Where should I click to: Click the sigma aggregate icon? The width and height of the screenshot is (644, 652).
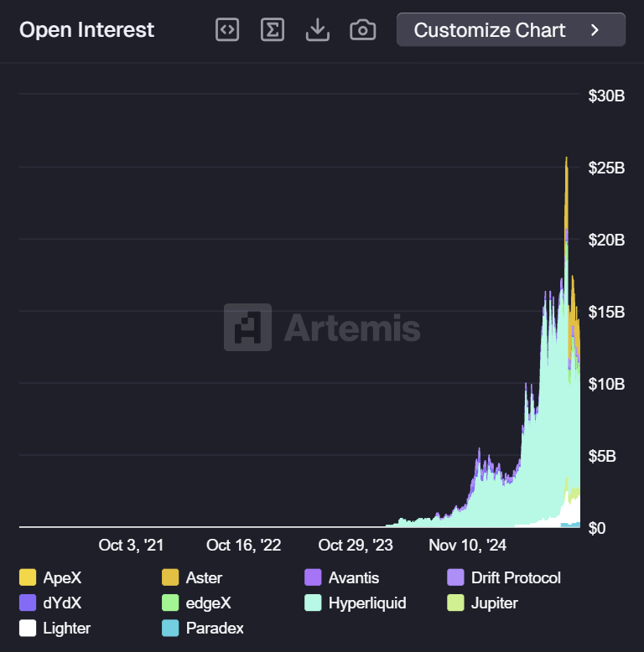coord(273,30)
